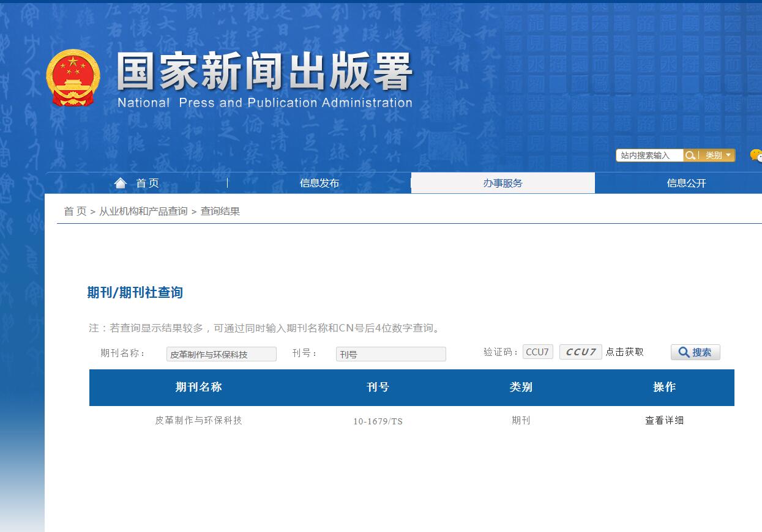Switch to the 信息公开 tab
762x532 pixels.
tap(686, 182)
